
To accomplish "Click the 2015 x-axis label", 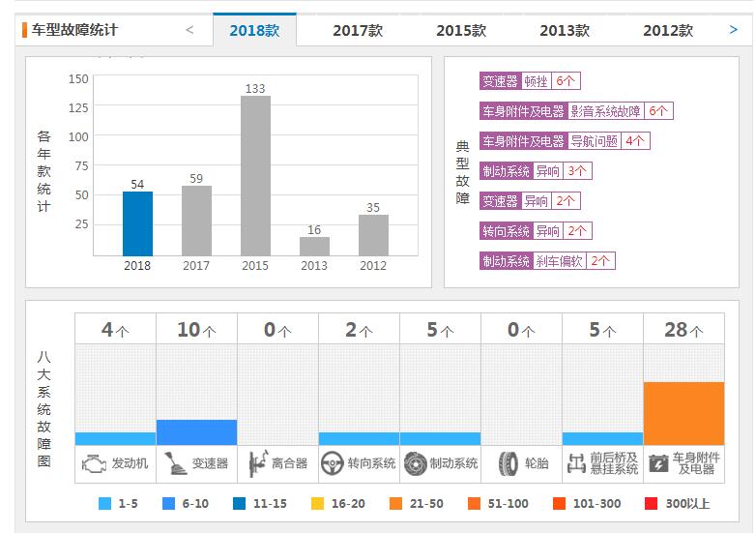I will tap(255, 266).
